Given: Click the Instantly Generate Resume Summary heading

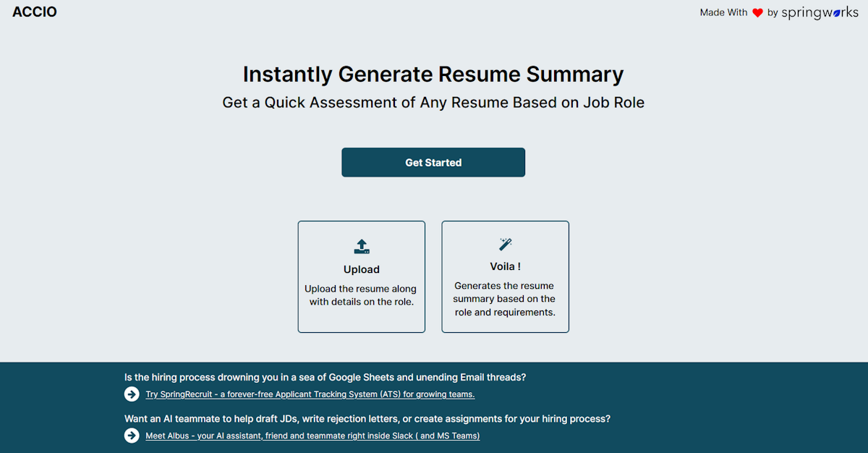Looking at the screenshot, I should coord(433,75).
